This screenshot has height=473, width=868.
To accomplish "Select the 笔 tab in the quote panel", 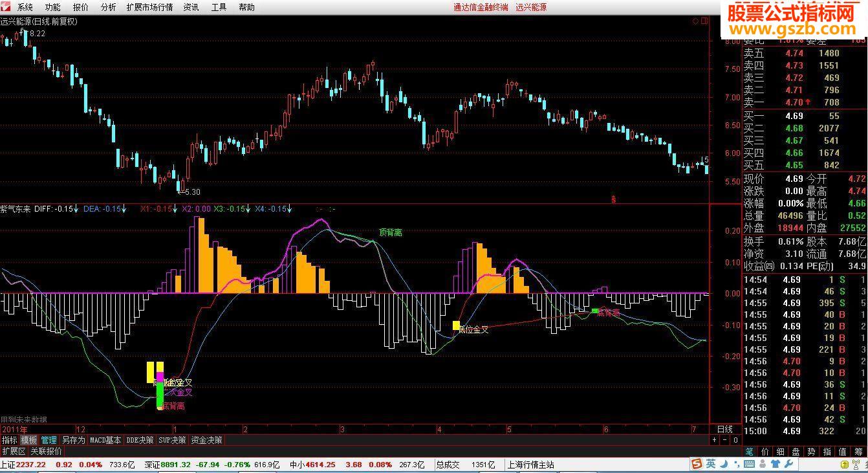I will [749, 452].
